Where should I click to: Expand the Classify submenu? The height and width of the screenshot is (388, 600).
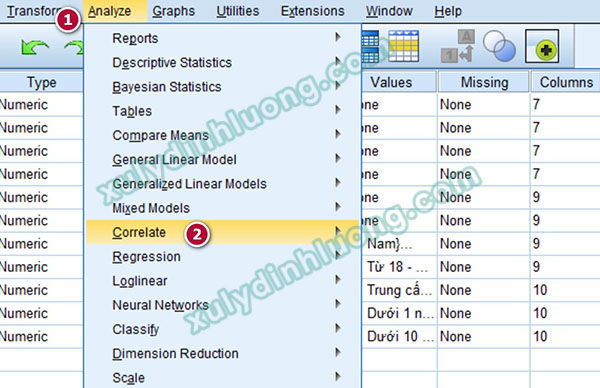pos(222,329)
